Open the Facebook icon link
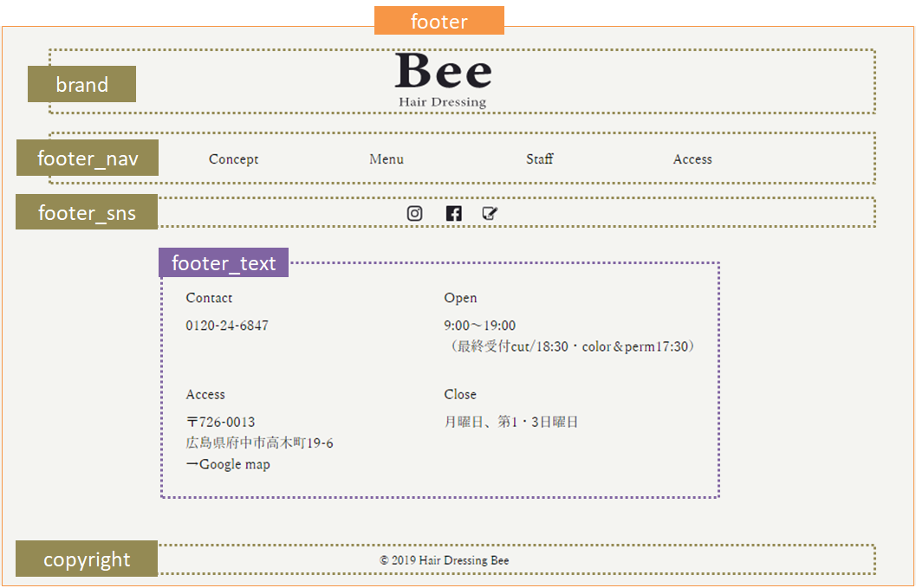 (x=454, y=214)
